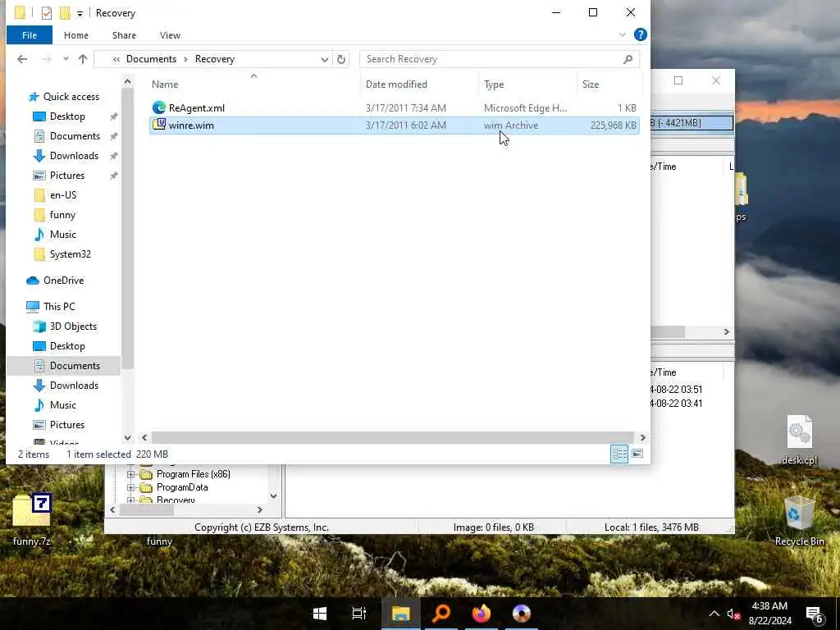This screenshot has height=630, width=840.
Task: Expand Program Files (x86) tree node
Action: [130, 474]
